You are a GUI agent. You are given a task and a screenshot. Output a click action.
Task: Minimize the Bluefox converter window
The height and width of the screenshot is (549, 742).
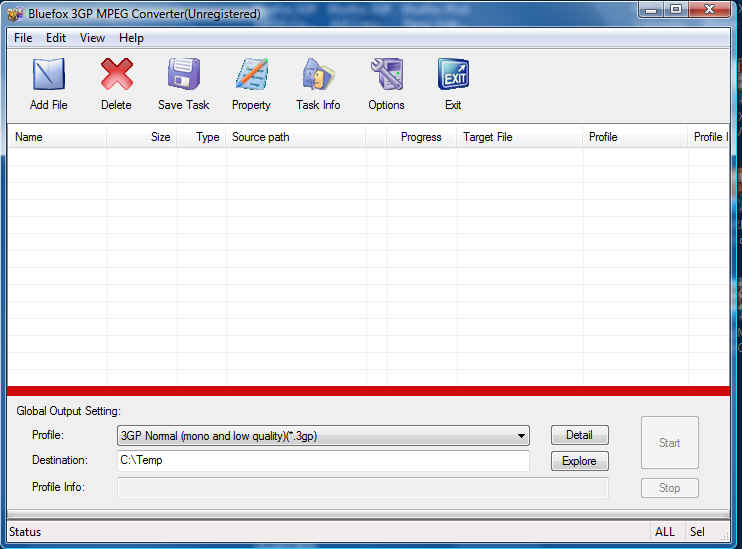pyautogui.click(x=652, y=9)
